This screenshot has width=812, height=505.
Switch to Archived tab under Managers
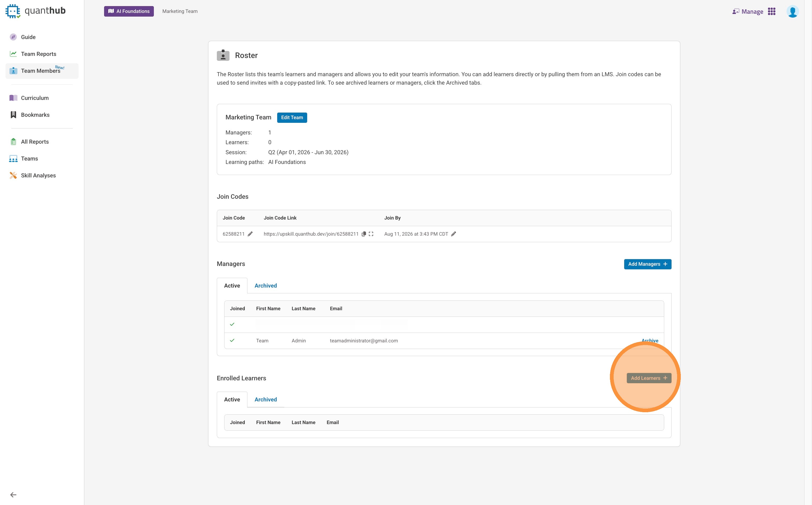click(x=265, y=285)
